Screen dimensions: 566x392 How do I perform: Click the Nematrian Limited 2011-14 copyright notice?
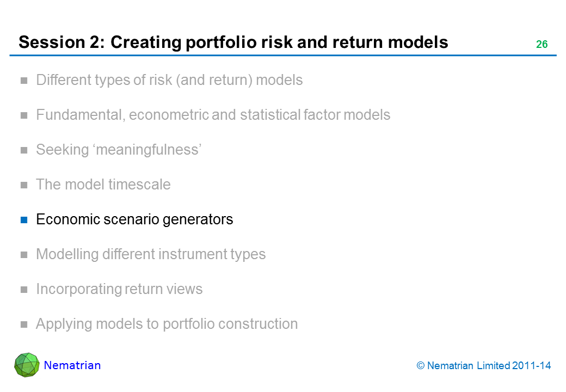484,366
